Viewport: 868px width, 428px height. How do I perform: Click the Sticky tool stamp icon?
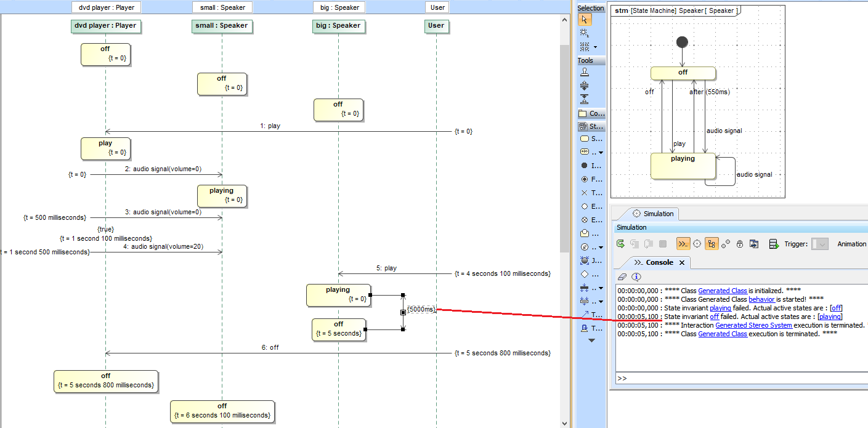point(585,72)
